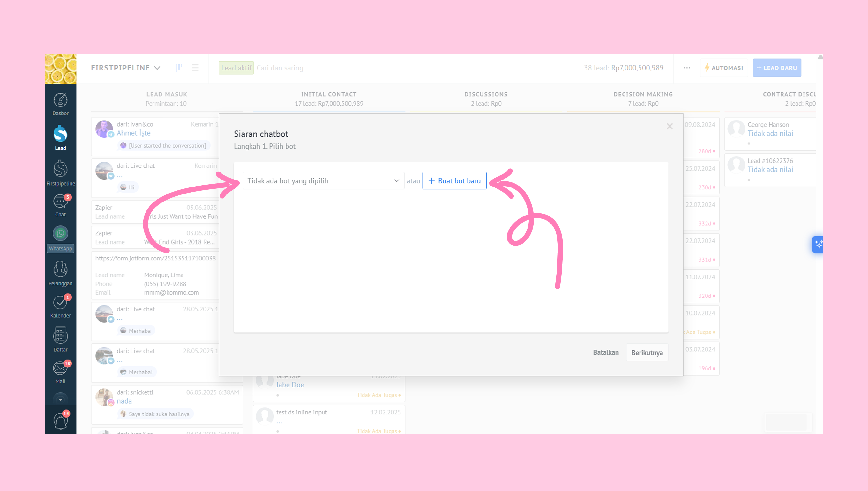This screenshot has width=868, height=491.
Task: Open Lead #10622376 card
Action: [x=770, y=170]
